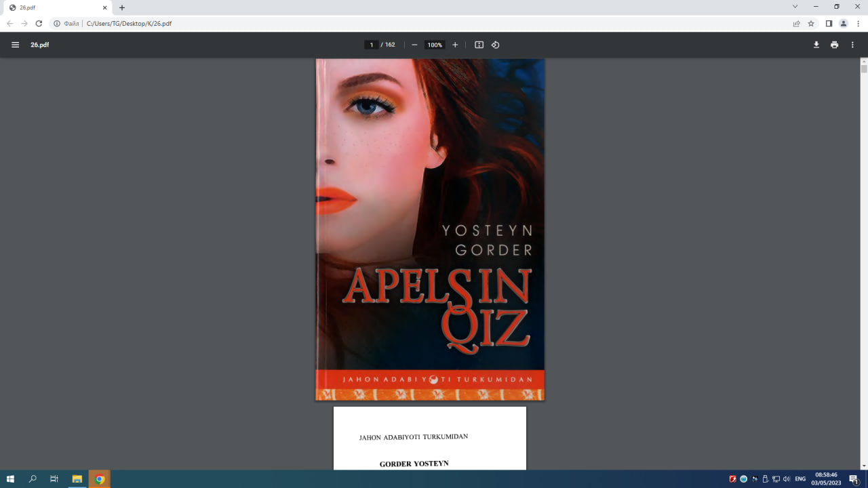Click the page number input field
This screenshot has width=868, height=488.
pyautogui.click(x=372, y=45)
